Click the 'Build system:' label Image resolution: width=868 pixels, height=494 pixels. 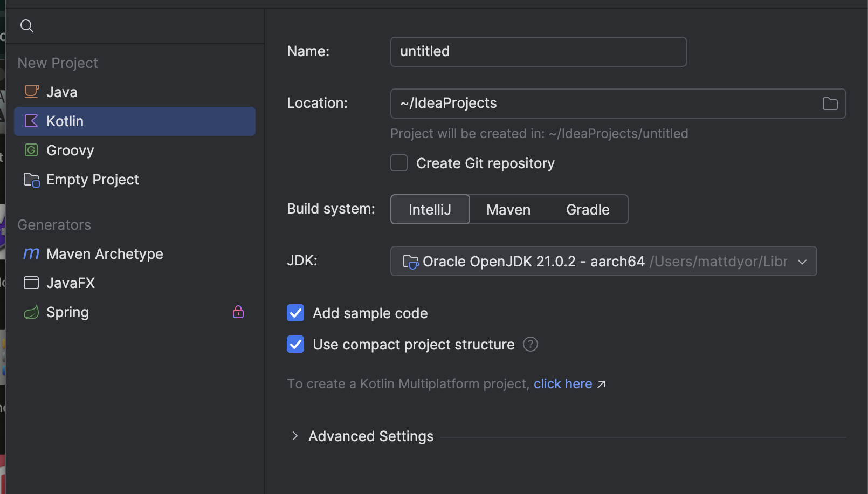tap(331, 209)
